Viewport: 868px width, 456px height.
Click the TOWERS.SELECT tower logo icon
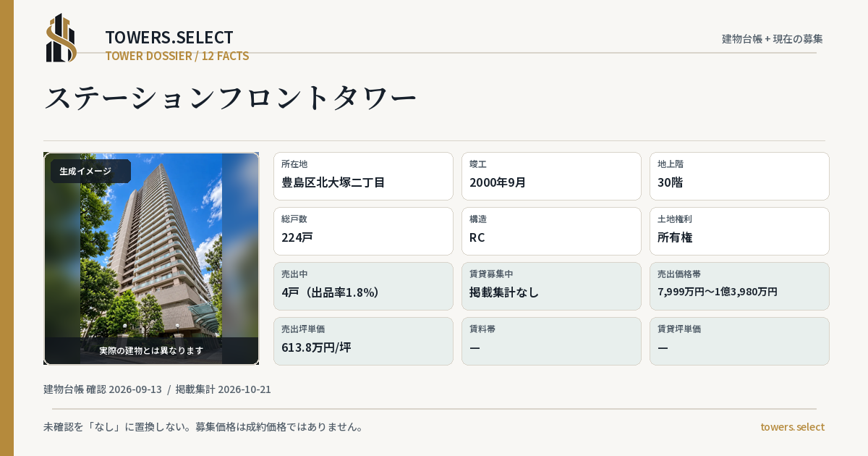tap(61, 38)
